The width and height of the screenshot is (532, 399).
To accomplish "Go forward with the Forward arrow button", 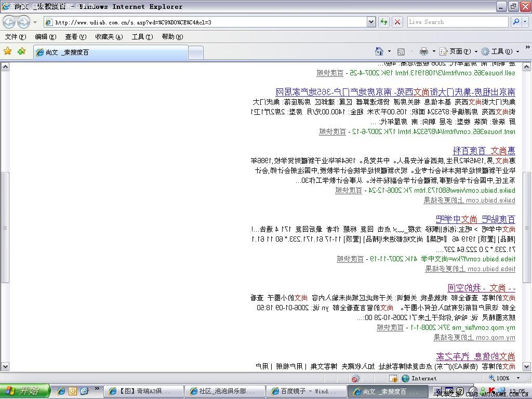I will (x=23, y=22).
